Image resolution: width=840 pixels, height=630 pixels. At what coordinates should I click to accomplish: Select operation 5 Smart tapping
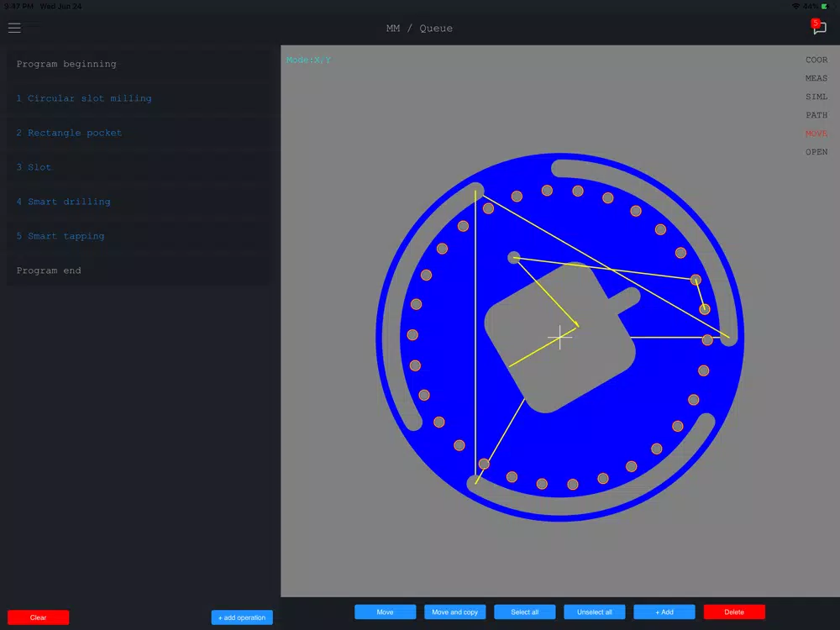pos(140,236)
